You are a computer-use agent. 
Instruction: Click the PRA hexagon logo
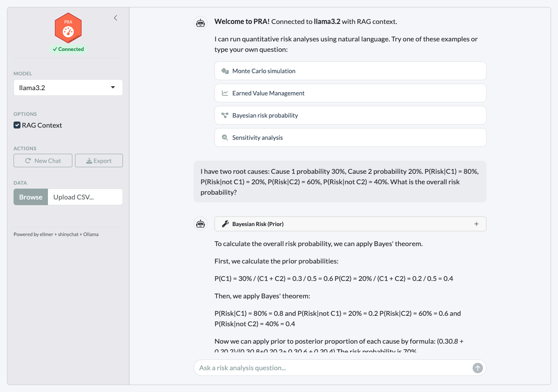[68, 28]
